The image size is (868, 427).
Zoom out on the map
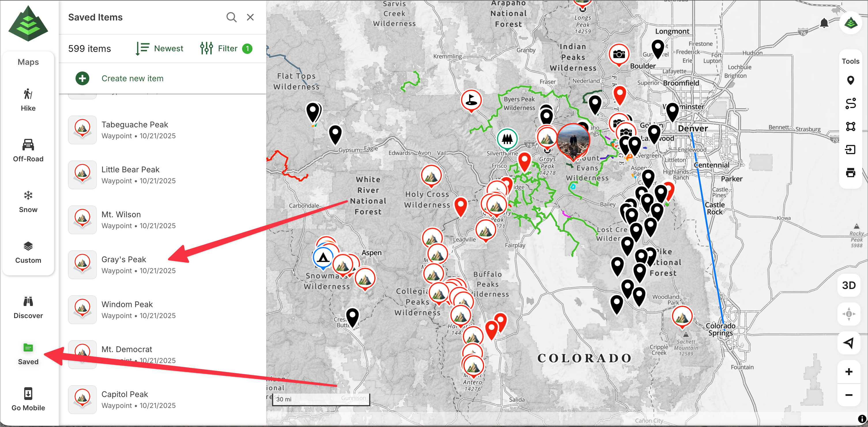848,395
